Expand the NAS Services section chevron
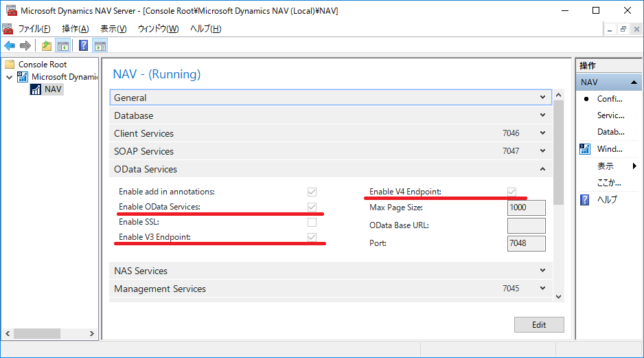 click(x=542, y=271)
